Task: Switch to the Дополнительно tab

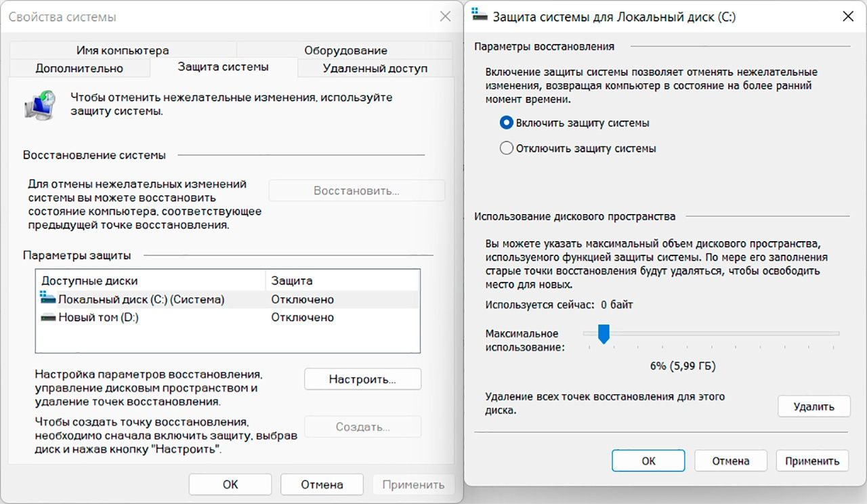Action: pos(79,68)
